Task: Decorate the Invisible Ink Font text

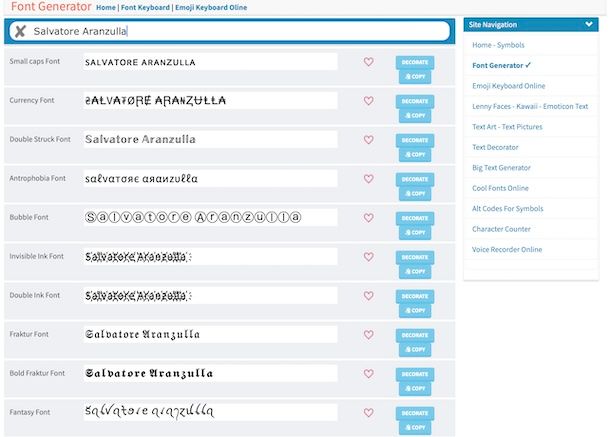Action: pyautogui.click(x=415, y=257)
